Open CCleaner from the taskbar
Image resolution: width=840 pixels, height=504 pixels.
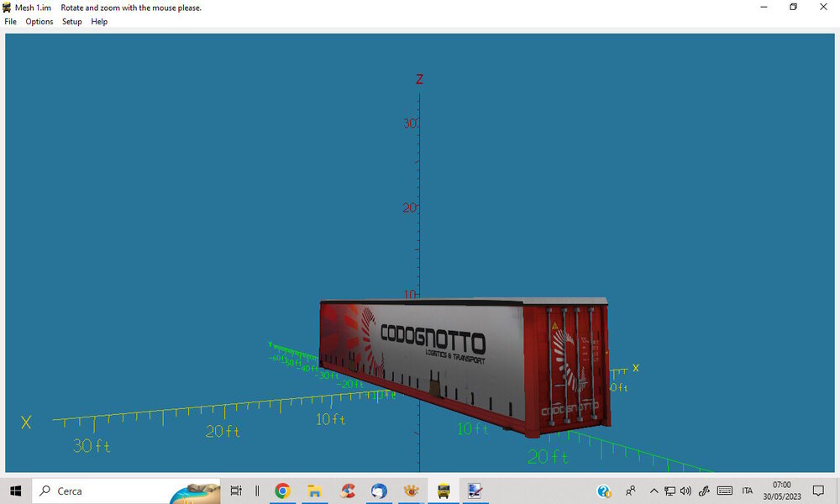click(x=347, y=491)
